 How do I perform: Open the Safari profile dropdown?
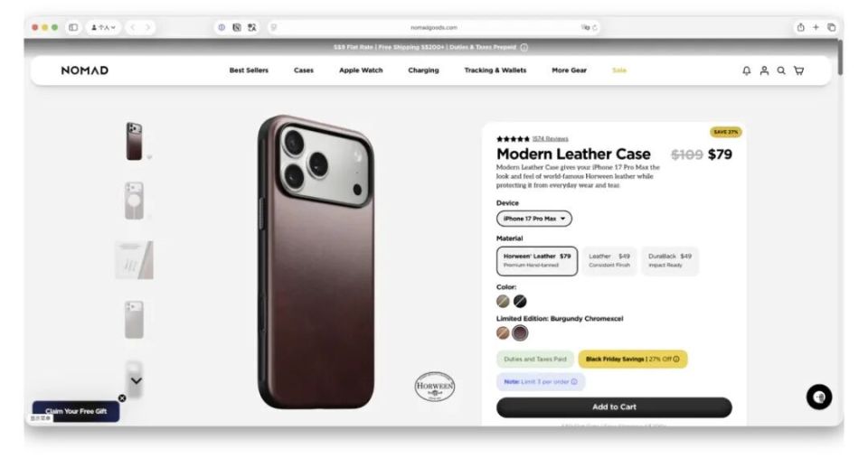[x=103, y=27]
